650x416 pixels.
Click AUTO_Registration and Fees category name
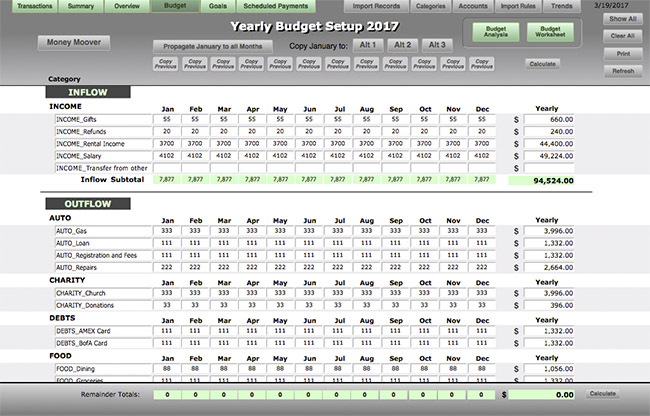coord(103,255)
